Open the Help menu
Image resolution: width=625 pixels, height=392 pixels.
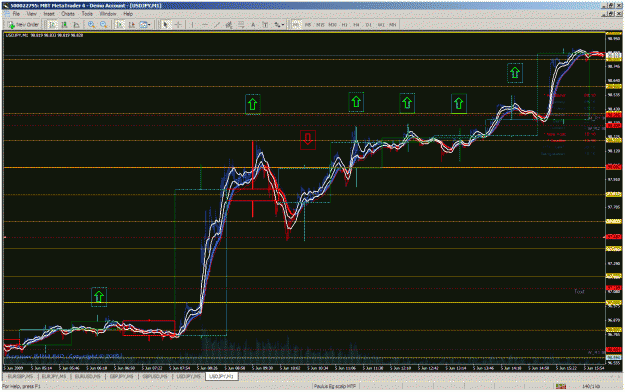(128, 14)
